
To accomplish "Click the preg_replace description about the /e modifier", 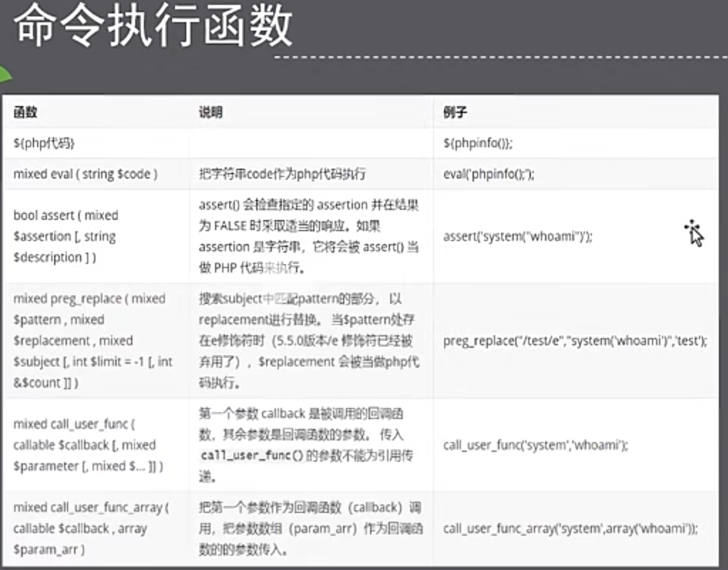I will (309, 341).
